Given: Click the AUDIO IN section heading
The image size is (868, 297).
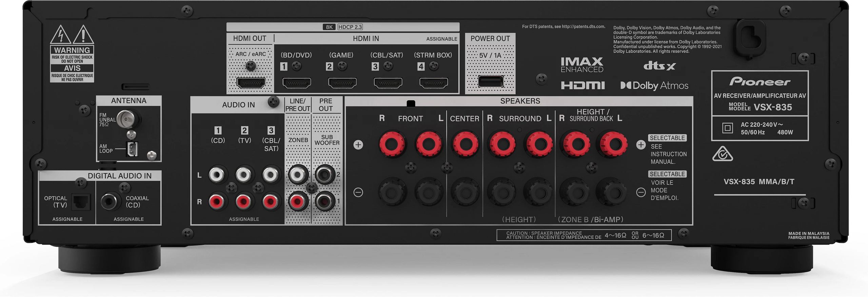Looking at the screenshot, I should (238, 105).
